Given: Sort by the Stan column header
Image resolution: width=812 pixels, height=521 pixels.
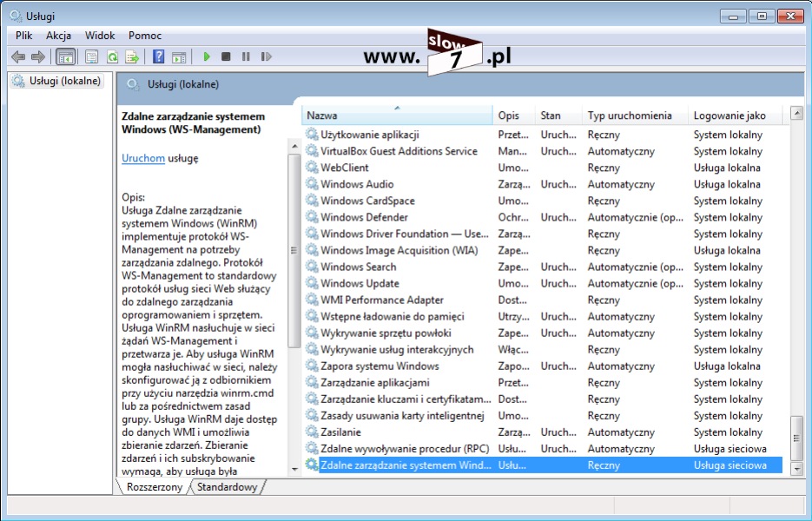Looking at the screenshot, I should pos(558,115).
